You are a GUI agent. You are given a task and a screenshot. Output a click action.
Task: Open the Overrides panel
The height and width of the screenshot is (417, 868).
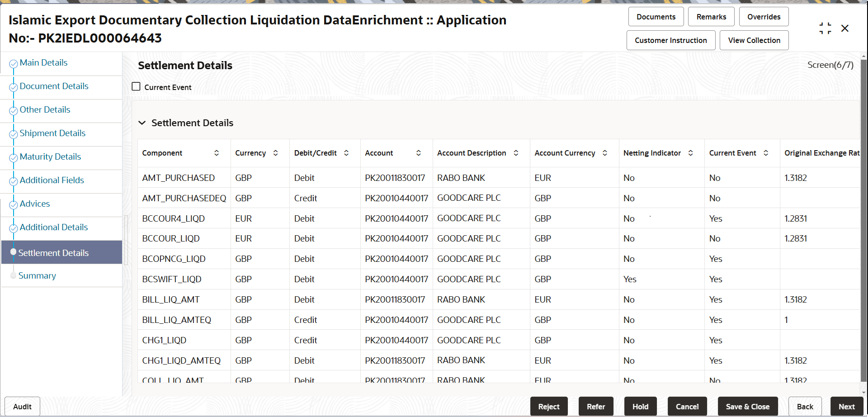point(764,17)
